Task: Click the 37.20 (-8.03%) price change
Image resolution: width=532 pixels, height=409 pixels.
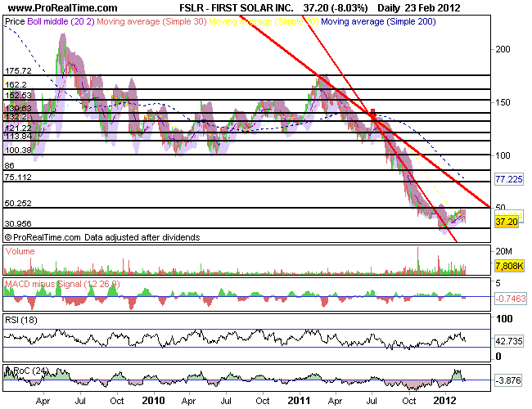Action: pyautogui.click(x=336, y=8)
